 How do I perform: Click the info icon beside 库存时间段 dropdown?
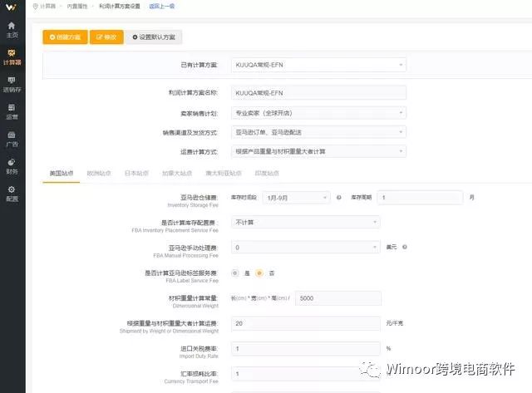[338, 198]
